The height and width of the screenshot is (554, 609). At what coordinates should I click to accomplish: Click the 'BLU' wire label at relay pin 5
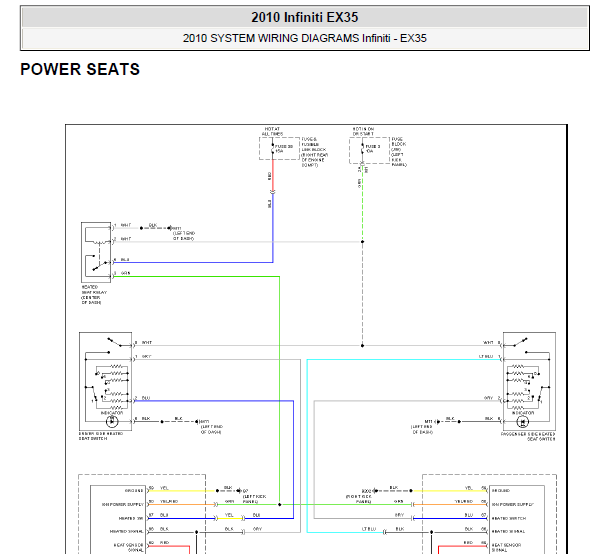[x=125, y=260]
